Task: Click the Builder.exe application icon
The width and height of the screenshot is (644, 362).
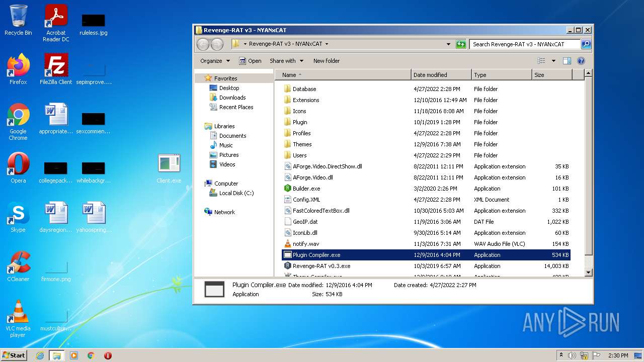Action: coord(287,189)
